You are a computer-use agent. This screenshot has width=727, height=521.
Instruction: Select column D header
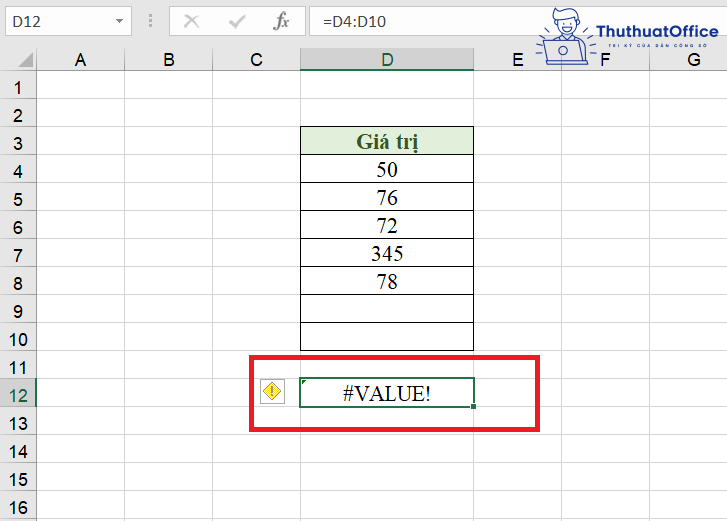[387, 59]
